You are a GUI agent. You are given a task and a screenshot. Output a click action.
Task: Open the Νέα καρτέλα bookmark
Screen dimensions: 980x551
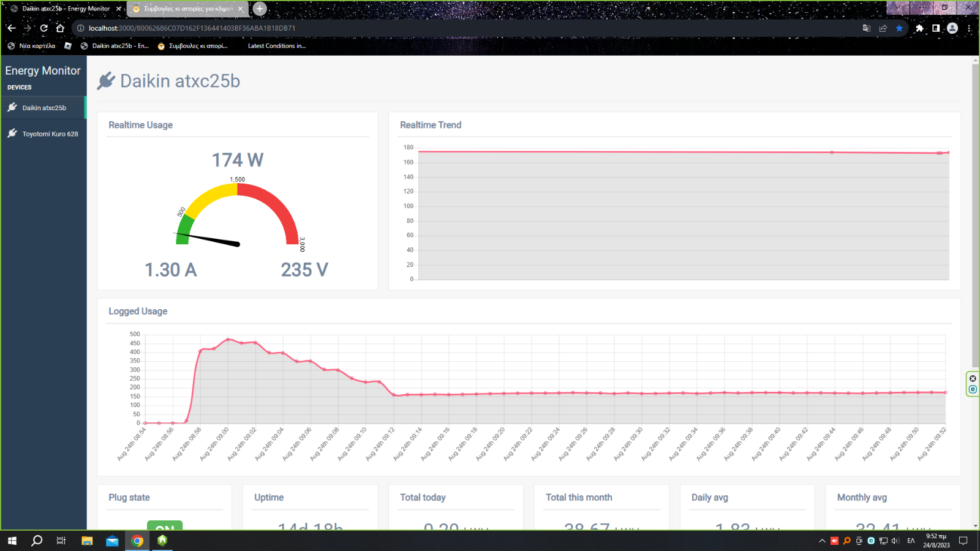click(31, 46)
